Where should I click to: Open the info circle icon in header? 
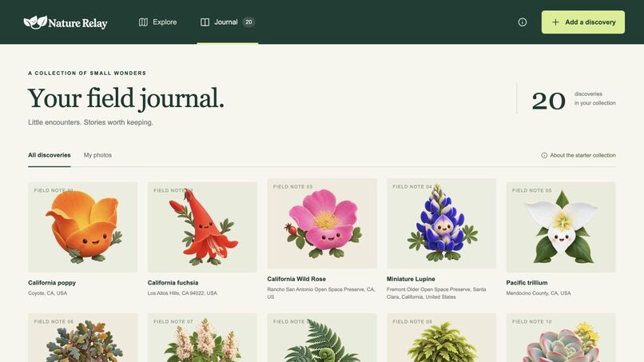point(523,22)
